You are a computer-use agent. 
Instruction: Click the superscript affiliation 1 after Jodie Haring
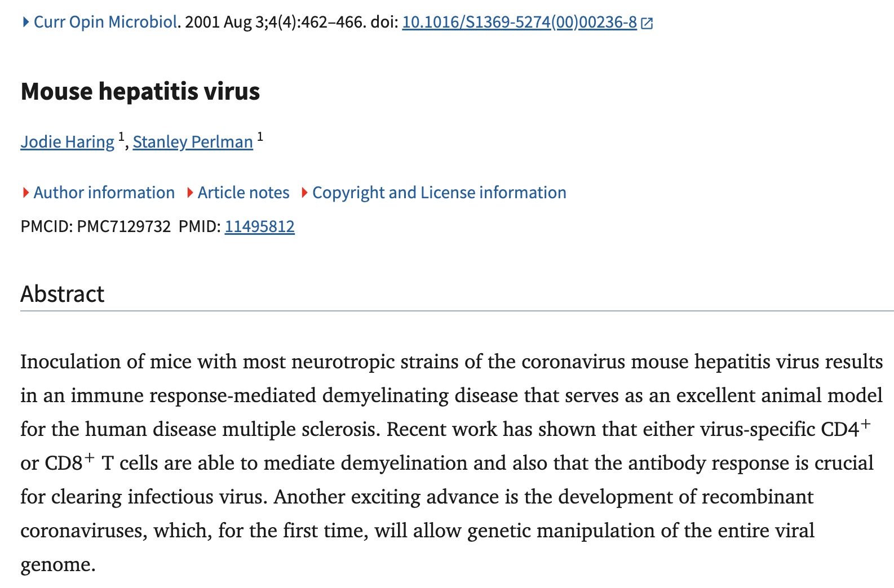(x=121, y=136)
